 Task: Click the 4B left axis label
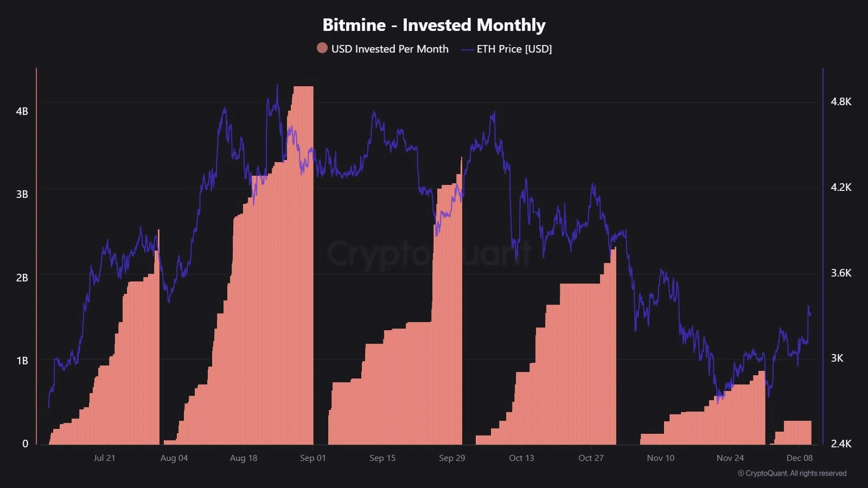(22, 111)
